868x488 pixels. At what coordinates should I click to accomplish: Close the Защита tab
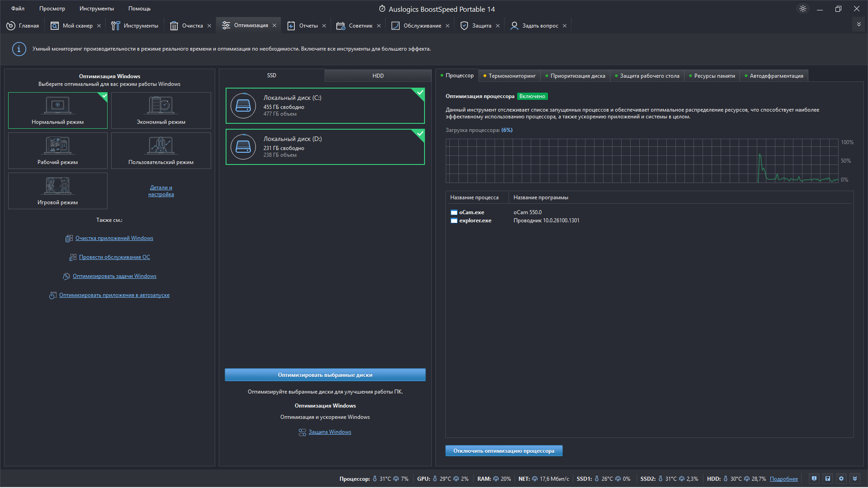pyautogui.click(x=498, y=26)
